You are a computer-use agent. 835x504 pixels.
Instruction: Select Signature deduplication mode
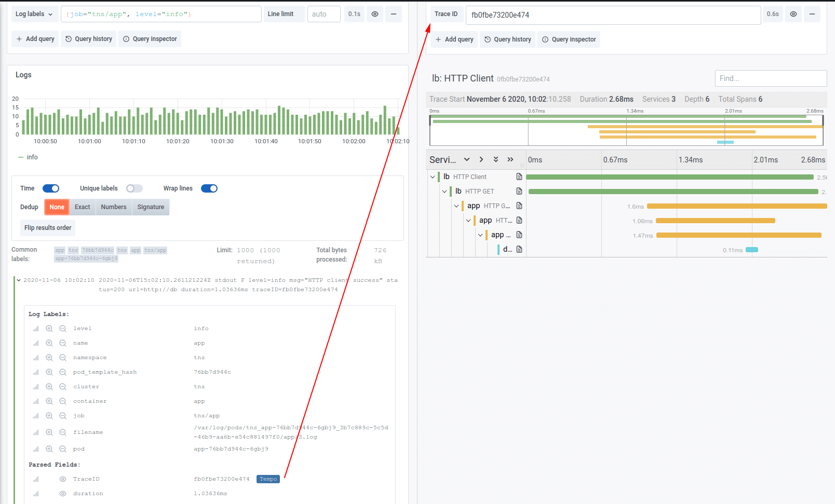[x=151, y=207]
